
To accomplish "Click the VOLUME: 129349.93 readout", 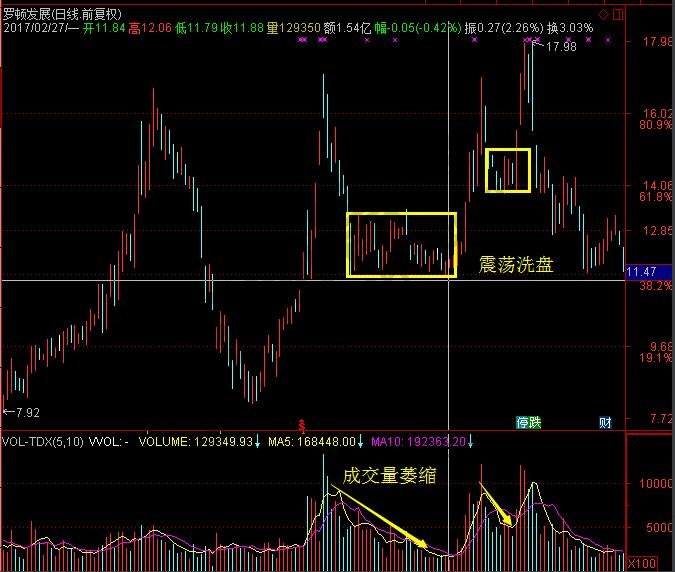I will pyautogui.click(x=195, y=442).
